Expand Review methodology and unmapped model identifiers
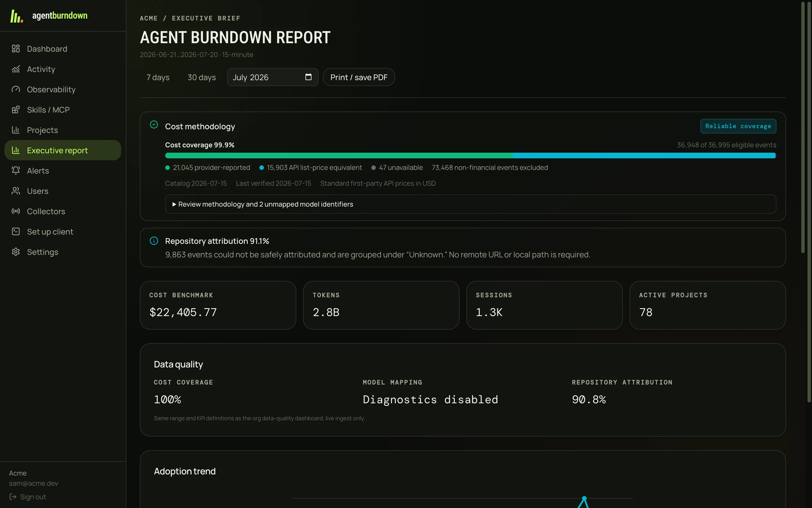The height and width of the screenshot is (508, 812). 470,204
